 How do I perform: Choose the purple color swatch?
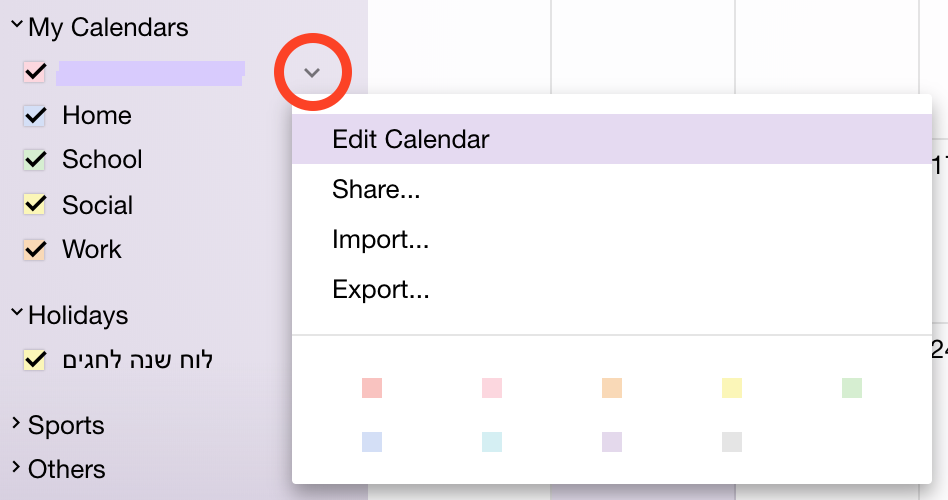point(612,441)
